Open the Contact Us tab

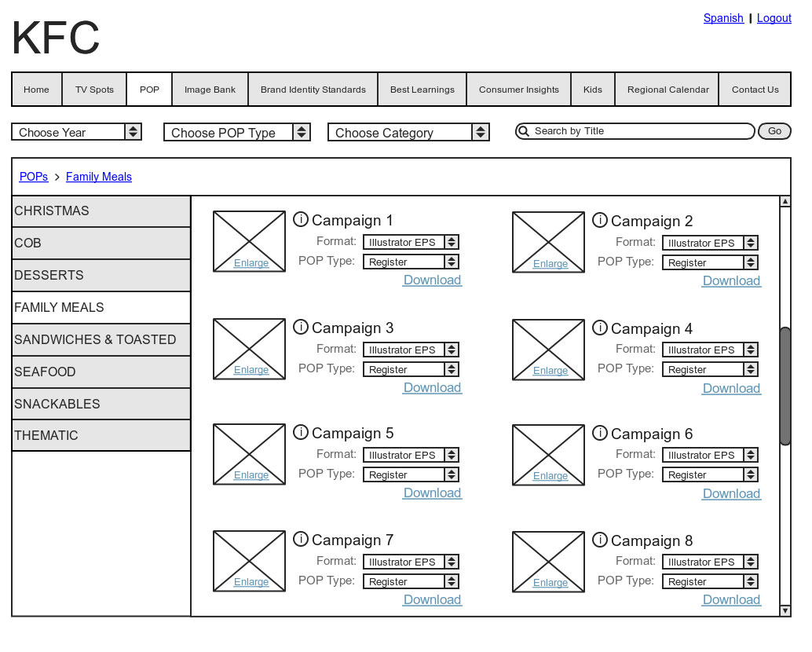coord(755,90)
